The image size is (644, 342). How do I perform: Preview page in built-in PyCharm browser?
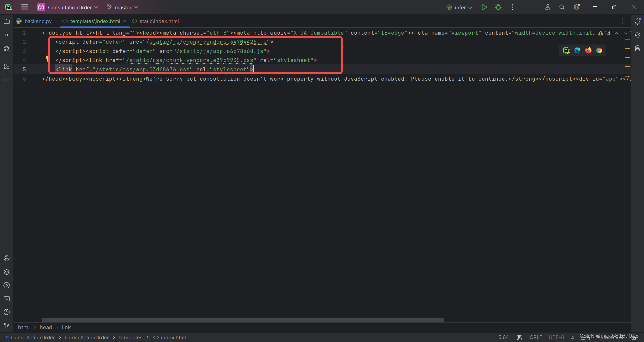pyautogui.click(x=566, y=50)
